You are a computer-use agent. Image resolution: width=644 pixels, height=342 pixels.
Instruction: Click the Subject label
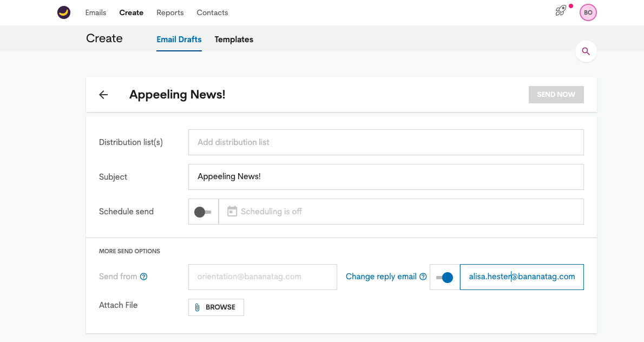click(x=113, y=177)
